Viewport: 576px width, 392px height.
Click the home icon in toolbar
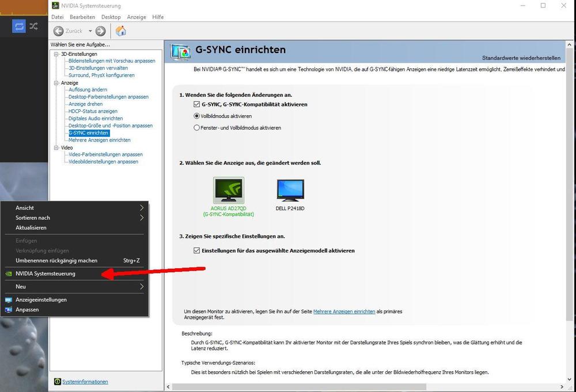[121, 31]
